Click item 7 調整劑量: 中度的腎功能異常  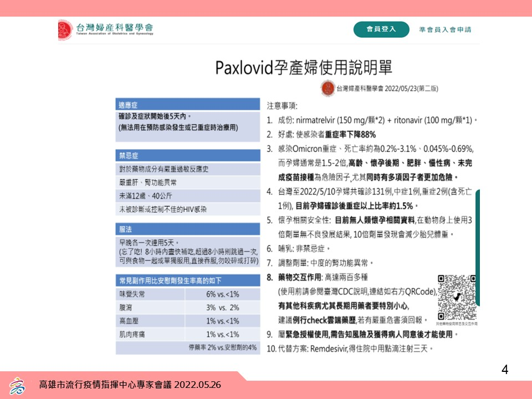[x=320, y=263]
